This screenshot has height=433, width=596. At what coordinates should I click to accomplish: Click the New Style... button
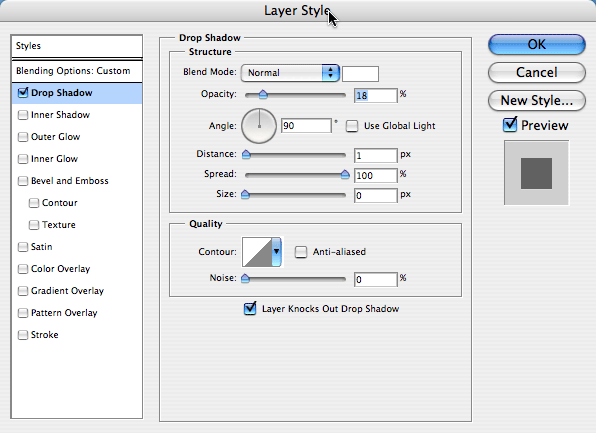click(536, 100)
